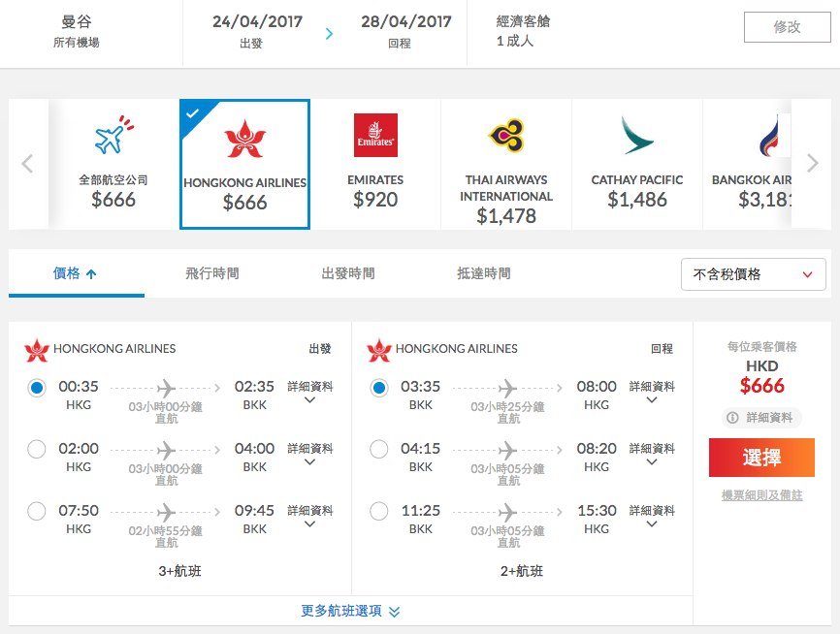This screenshot has height=634, width=840.
Task: Select the all airlines plane icon
Action: (113, 135)
